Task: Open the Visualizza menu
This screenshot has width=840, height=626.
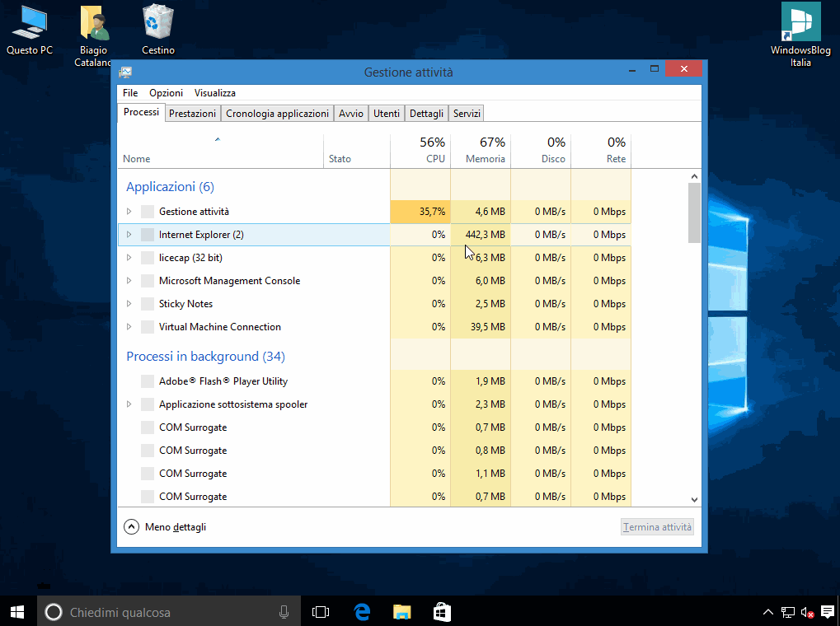Action: pyautogui.click(x=215, y=93)
